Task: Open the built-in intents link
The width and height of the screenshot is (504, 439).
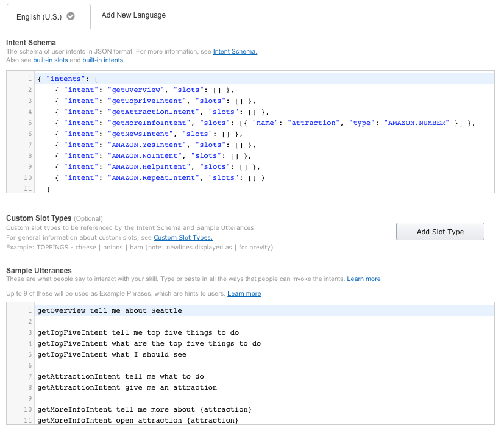Action: [104, 60]
